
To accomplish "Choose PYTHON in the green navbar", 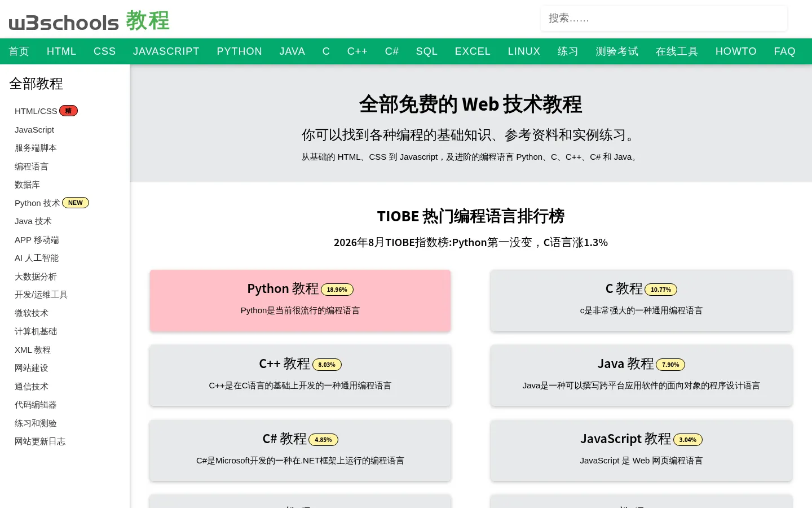I will coord(240,51).
